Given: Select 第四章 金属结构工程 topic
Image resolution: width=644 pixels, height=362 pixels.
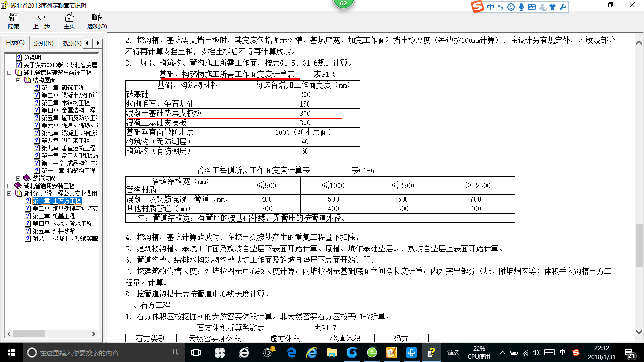Looking at the screenshot, I should pyautogui.click(x=68, y=110).
